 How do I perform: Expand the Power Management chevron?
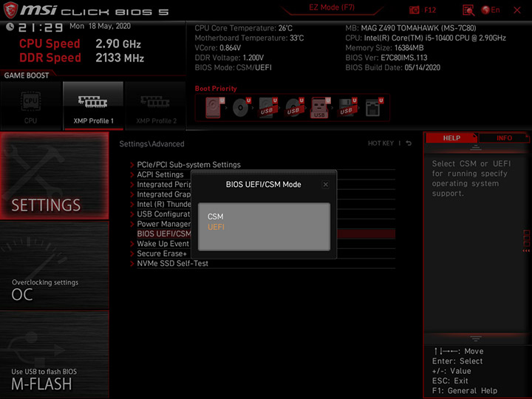point(132,224)
